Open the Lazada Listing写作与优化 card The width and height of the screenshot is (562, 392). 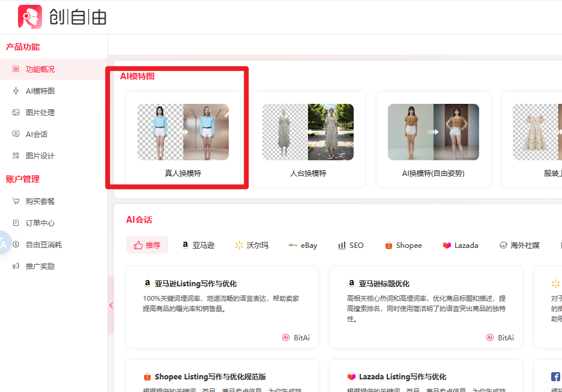pyautogui.click(x=426, y=376)
